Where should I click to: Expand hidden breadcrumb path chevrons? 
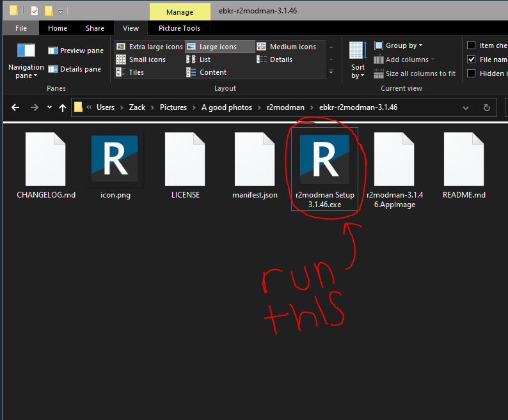[89, 107]
